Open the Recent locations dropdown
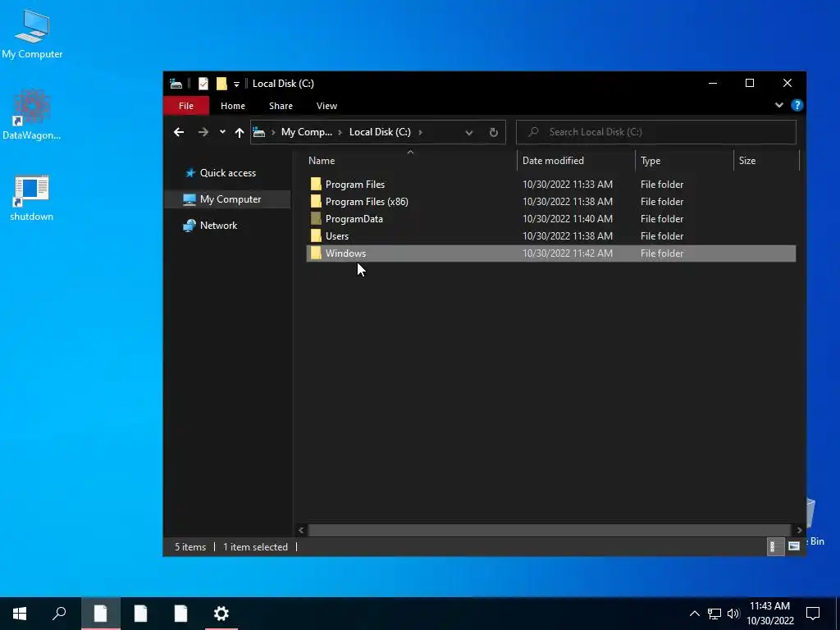The image size is (840, 630). (222, 132)
